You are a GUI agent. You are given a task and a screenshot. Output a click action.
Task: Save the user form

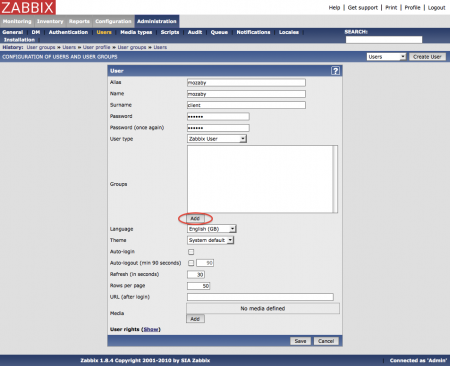point(300,341)
